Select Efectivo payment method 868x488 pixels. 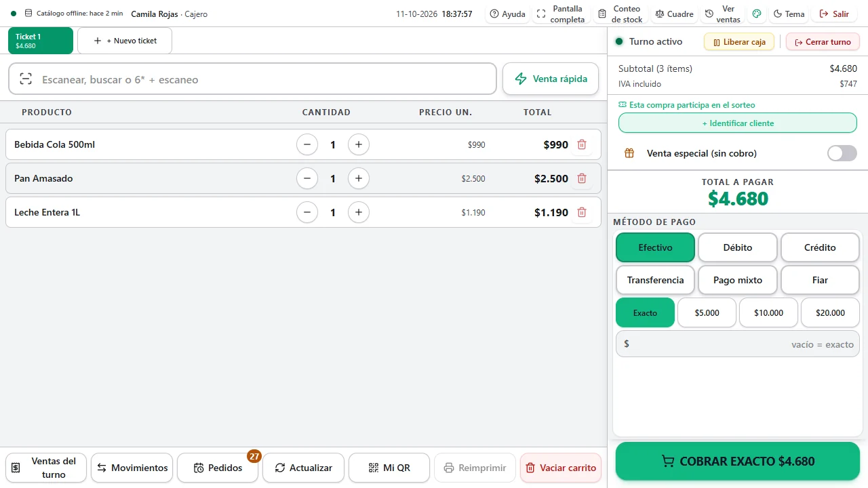coord(655,247)
